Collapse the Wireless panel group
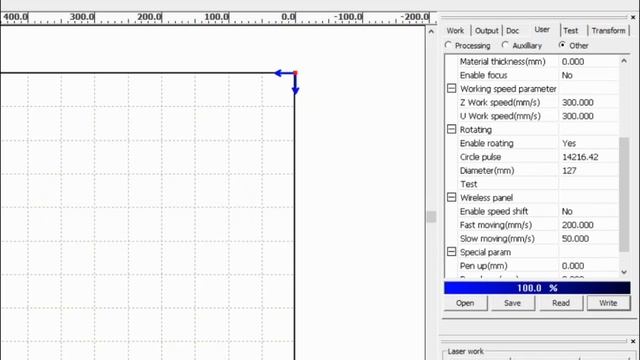Image resolution: width=640 pixels, height=360 pixels. (x=451, y=198)
